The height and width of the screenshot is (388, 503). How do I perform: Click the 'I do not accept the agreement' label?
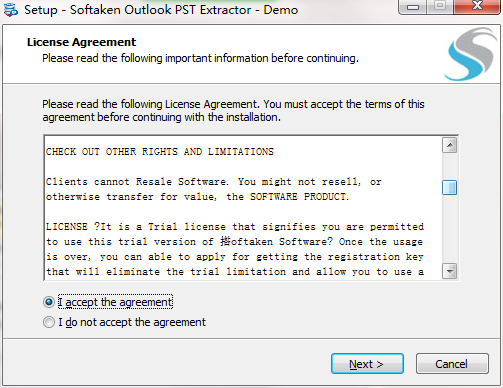132,322
